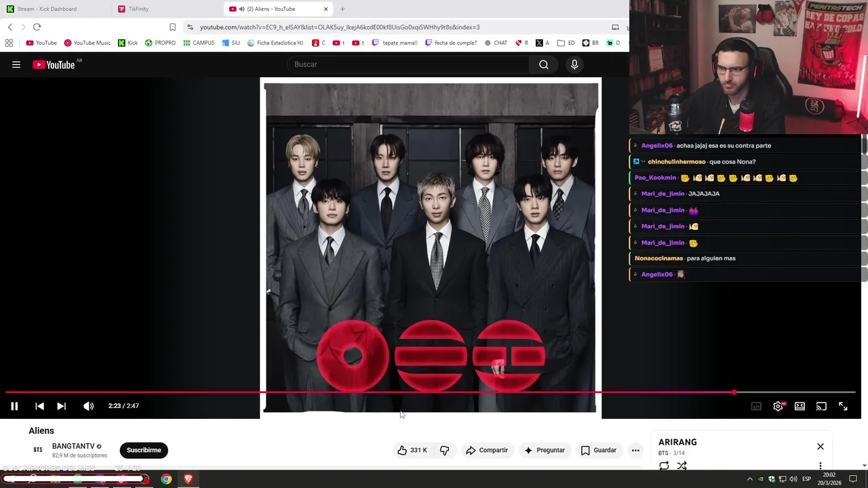868x488 pixels.
Task: Open the YouTube hamburger guide menu
Action: click(16, 64)
